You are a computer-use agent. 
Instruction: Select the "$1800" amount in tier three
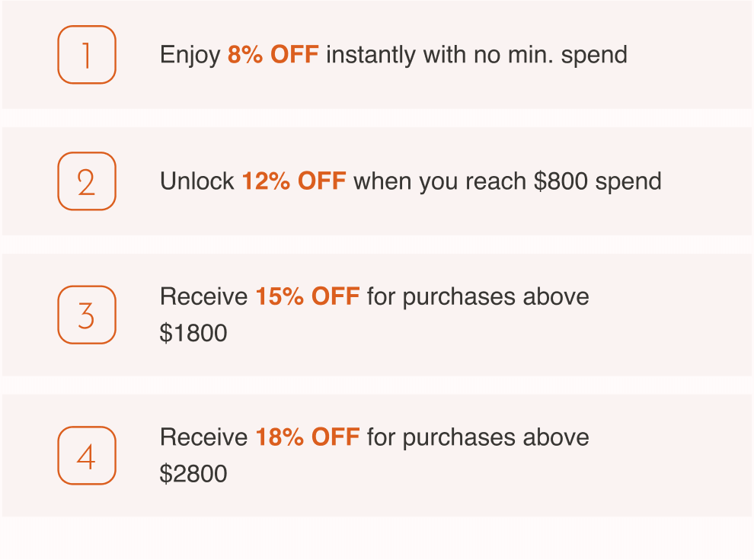(193, 333)
